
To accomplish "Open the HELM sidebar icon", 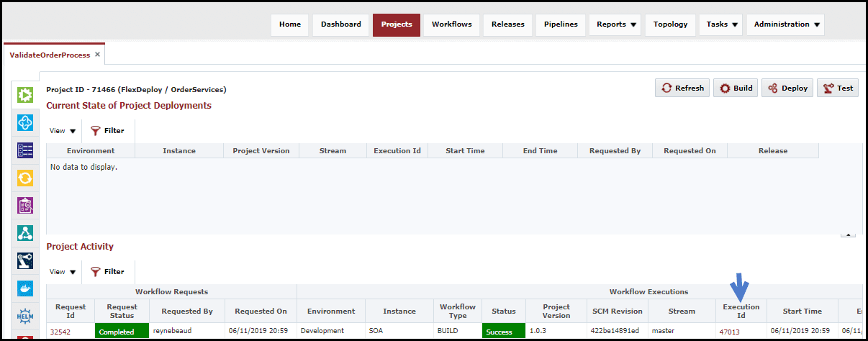I will click(25, 316).
